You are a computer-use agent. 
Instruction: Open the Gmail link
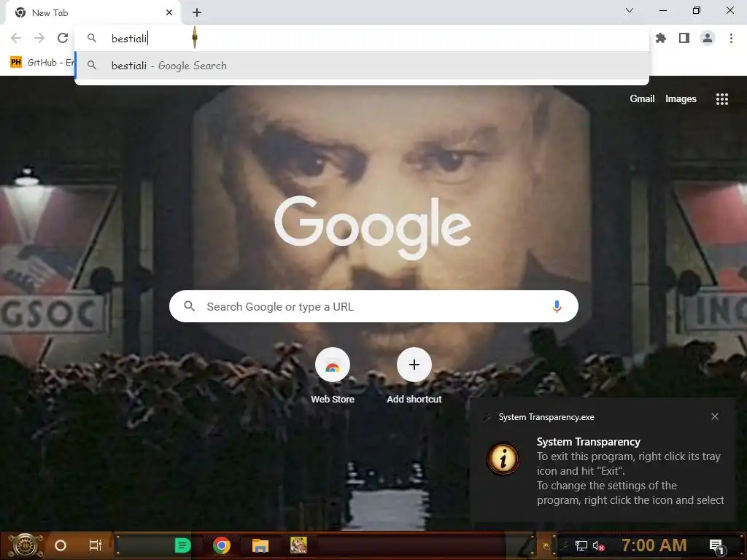click(642, 98)
